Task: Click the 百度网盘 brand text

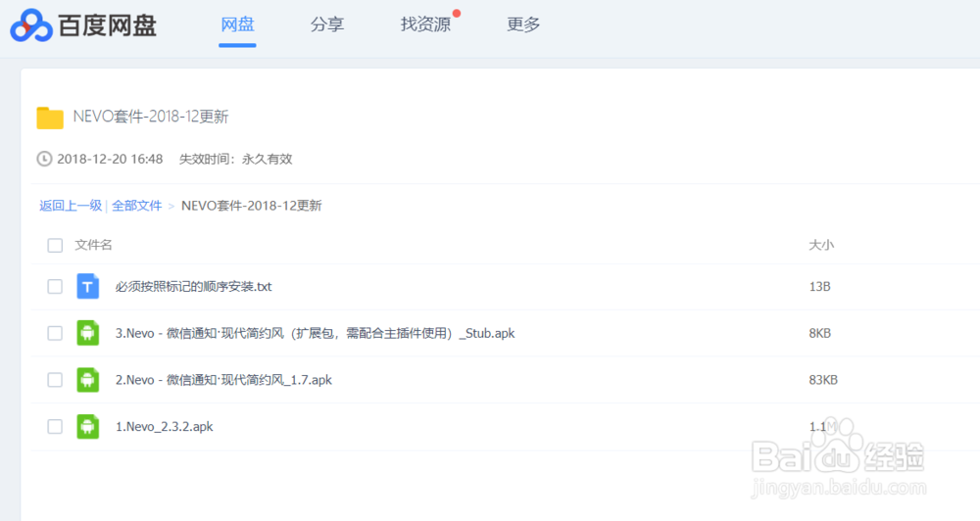Action: (108, 25)
